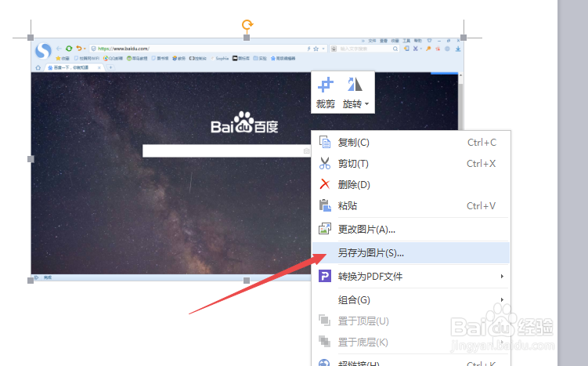Select 复制(C) in the context menu
The width and height of the screenshot is (588, 366).
click(411, 143)
